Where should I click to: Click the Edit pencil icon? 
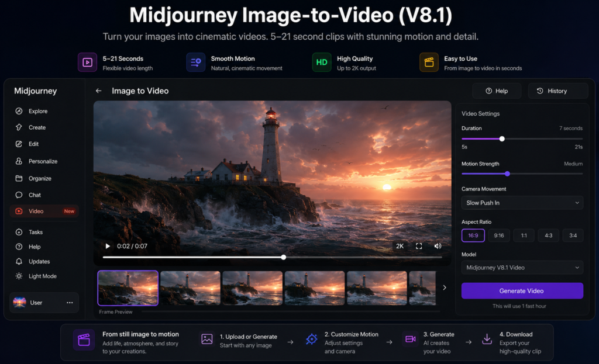19,144
